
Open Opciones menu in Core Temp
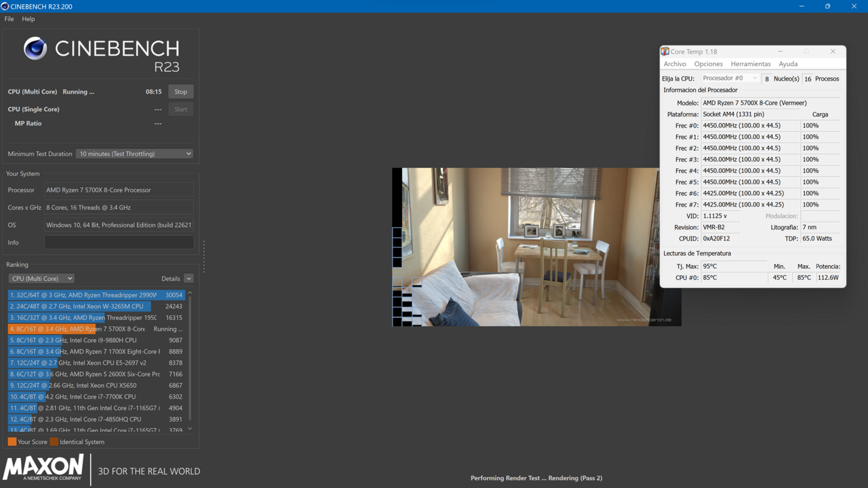click(709, 64)
